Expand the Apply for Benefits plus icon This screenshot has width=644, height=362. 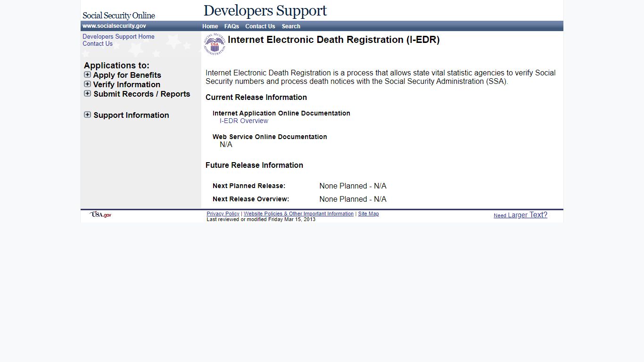click(x=87, y=74)
